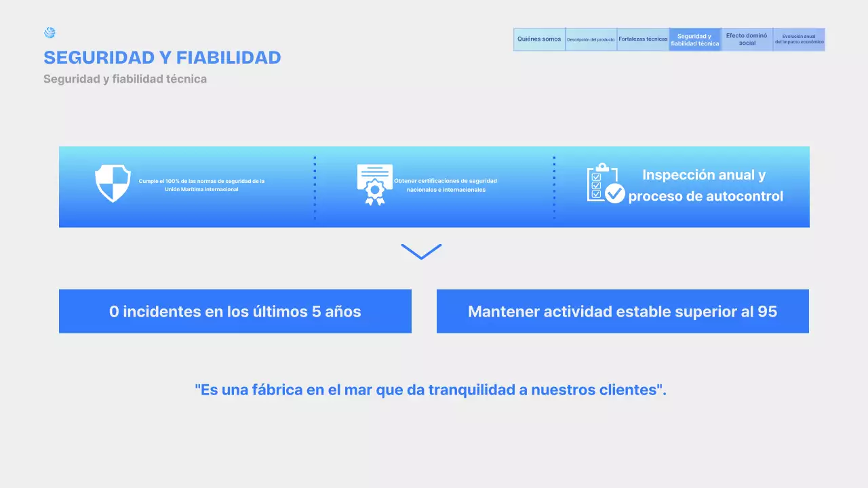The image size is (868, 488).
Task: Click the '0 incidentes en los últimos 5 años' button
Action: tap(235, 311)
